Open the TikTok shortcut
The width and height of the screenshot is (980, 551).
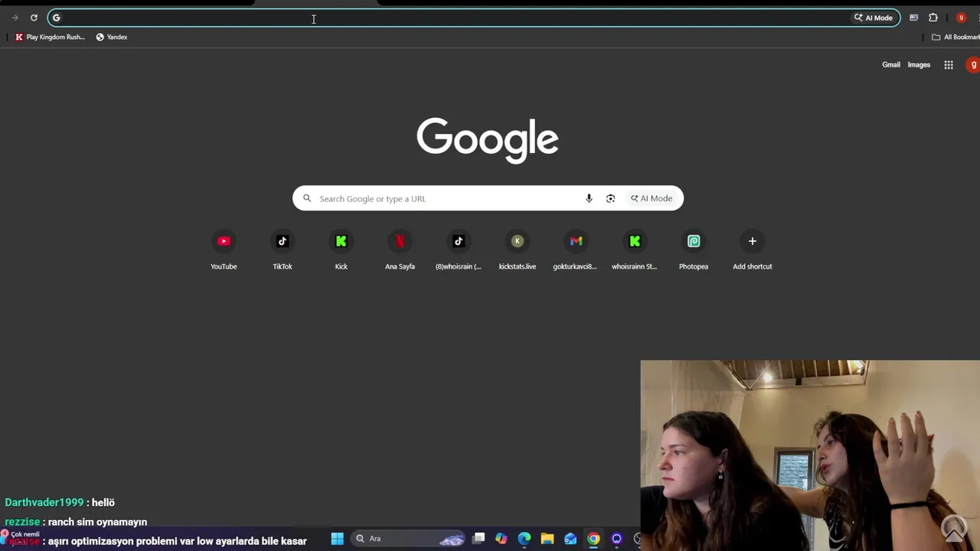[x=283, y=251]
